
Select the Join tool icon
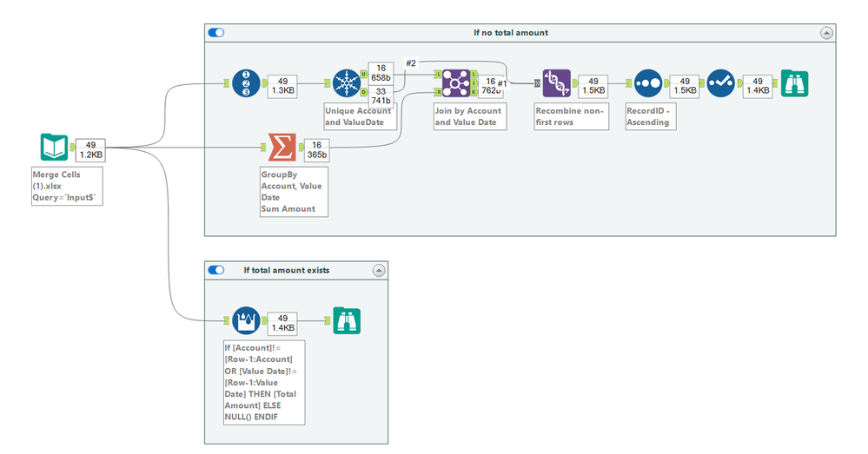456,83
